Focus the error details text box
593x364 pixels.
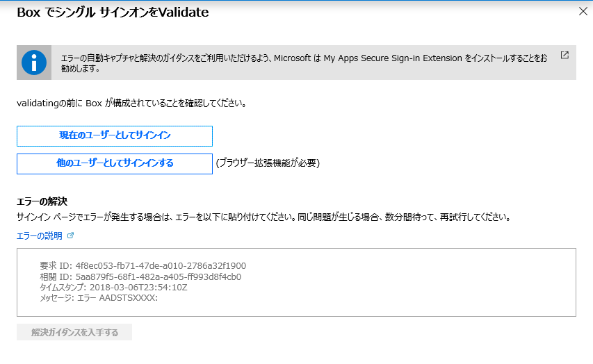click(x=296, y=282)
